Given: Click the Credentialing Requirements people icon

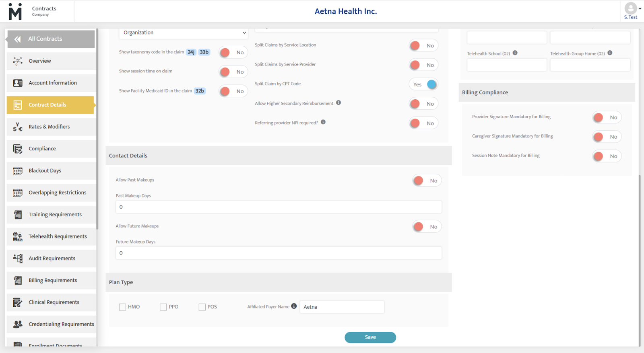Looking at the screenshot, I should [x=18, y=324].
